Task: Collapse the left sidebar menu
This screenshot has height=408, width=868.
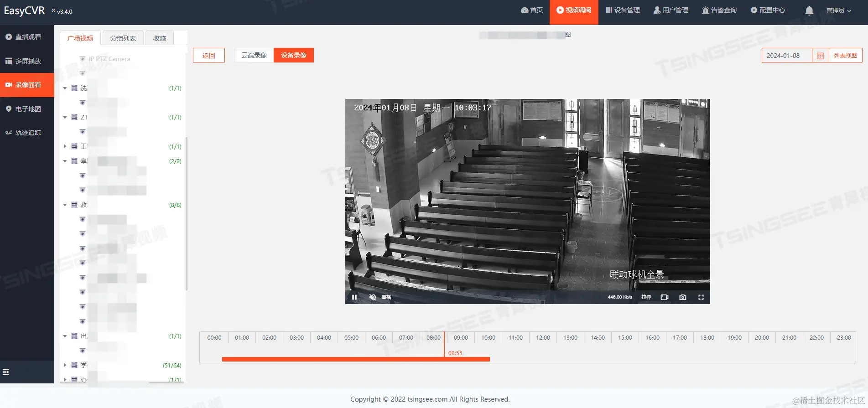Action: point(6,372)
